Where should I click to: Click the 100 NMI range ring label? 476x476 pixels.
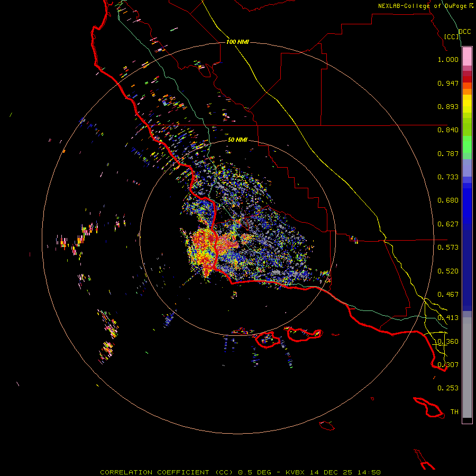click(237, 42)
